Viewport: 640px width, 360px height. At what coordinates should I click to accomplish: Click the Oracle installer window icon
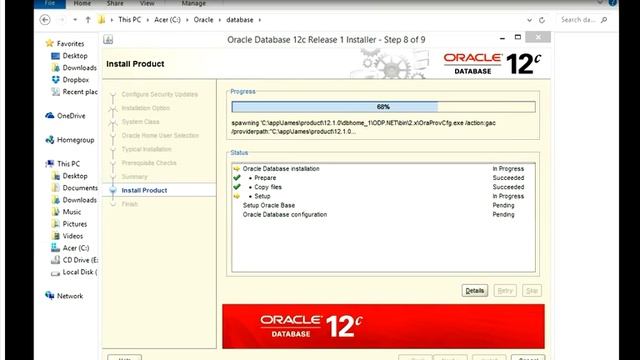click(108, 39)
